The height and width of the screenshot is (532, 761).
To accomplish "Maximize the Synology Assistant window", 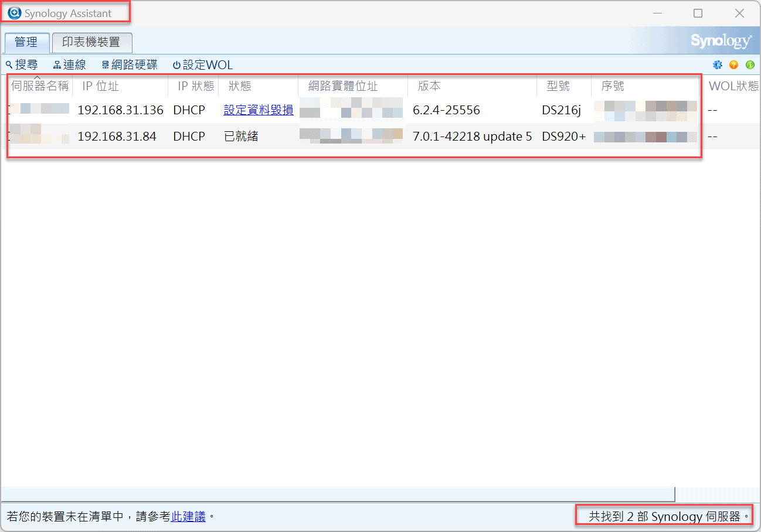I will click(698, 13).
